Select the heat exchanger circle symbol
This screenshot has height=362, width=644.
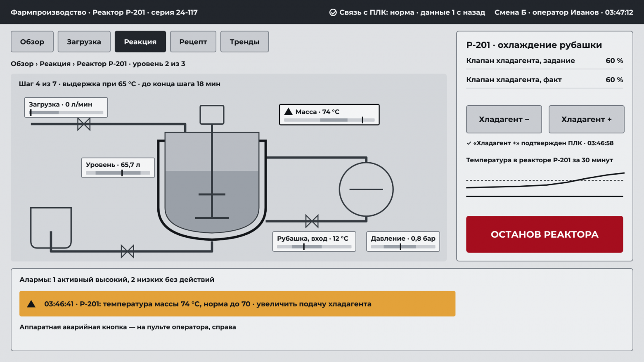click(x=366, y=189)
